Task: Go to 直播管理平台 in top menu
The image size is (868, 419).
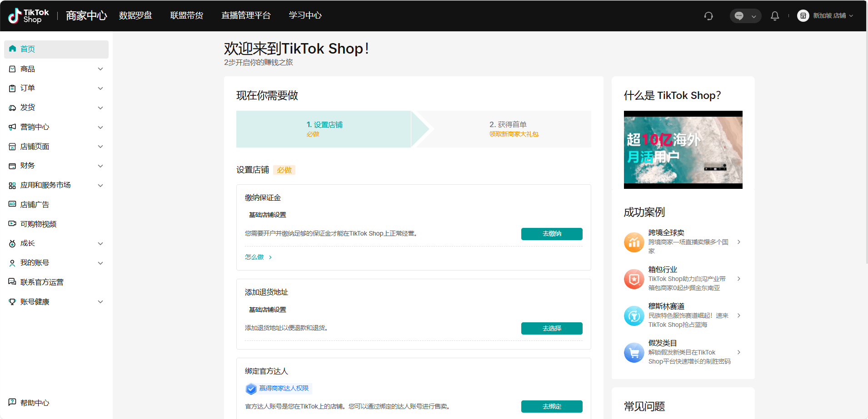Action: coord(246,15)
